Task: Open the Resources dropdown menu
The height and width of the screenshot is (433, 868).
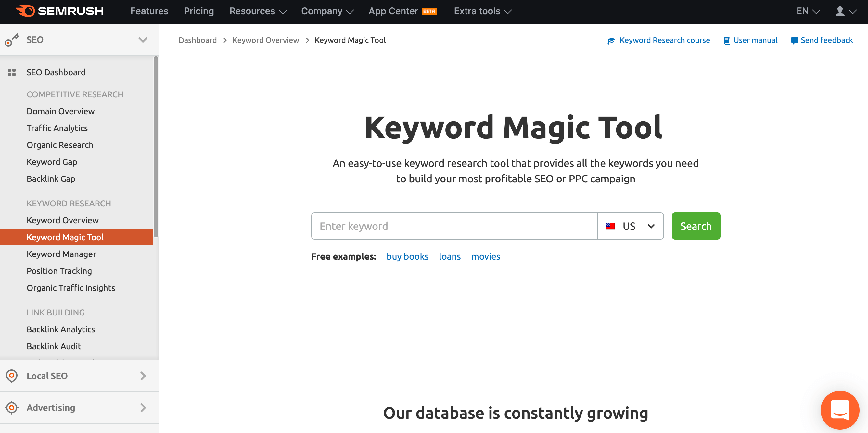Action: [259, 11]
